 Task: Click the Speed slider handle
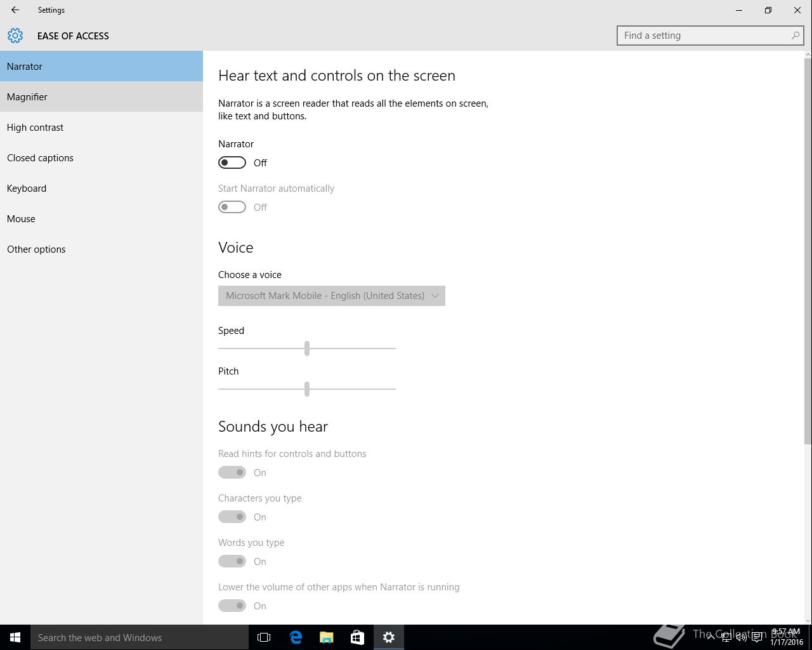click(307, 348)
